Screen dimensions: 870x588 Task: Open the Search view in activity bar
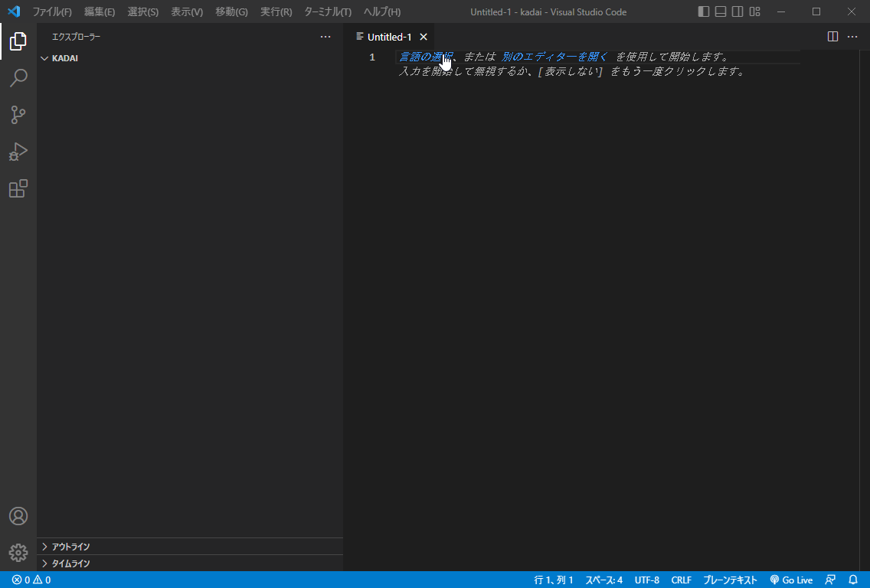coord(18,78)
